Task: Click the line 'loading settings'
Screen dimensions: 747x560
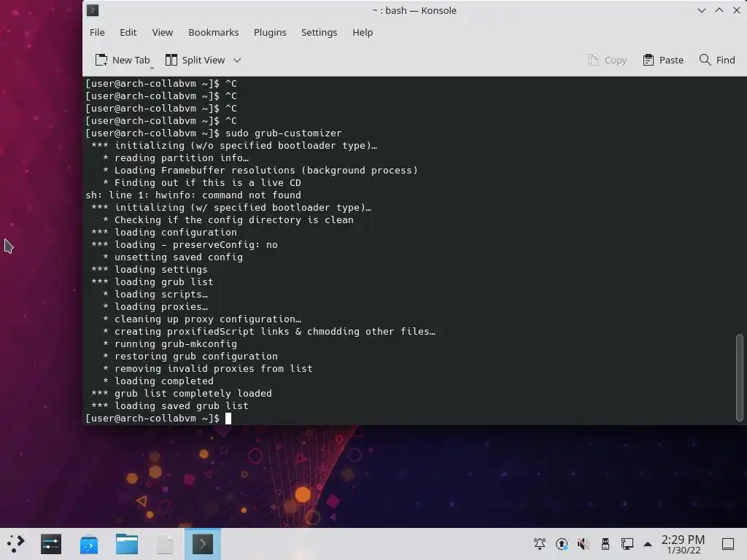Action: coord(161,270)
